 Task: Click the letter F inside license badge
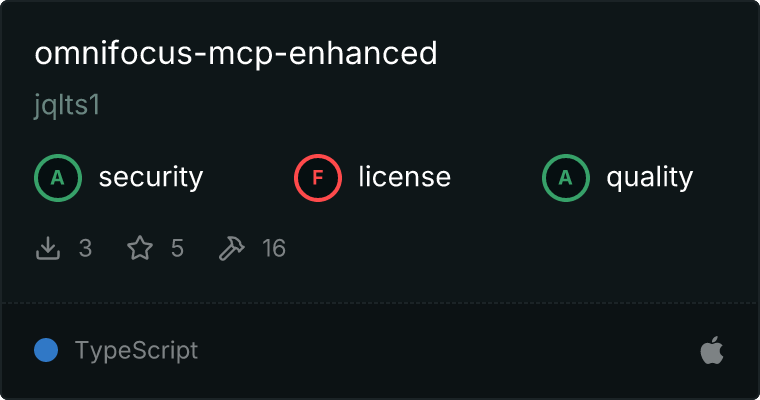[x=318, y=178]
